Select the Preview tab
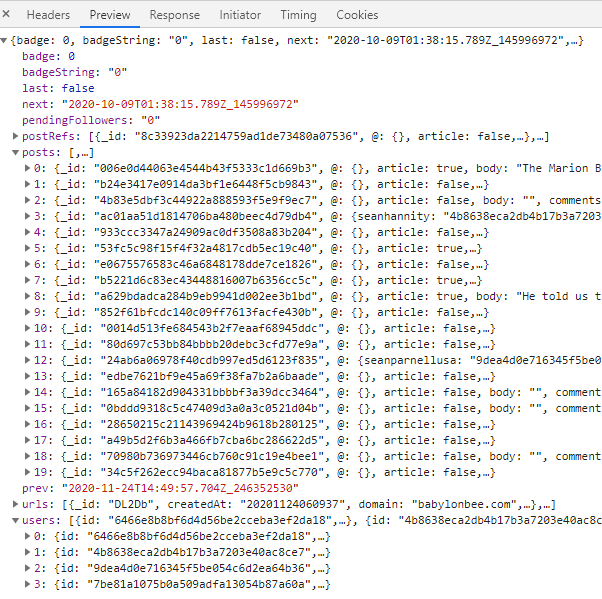Viewport: 602px width, 599px height. [x=110, y=15]
